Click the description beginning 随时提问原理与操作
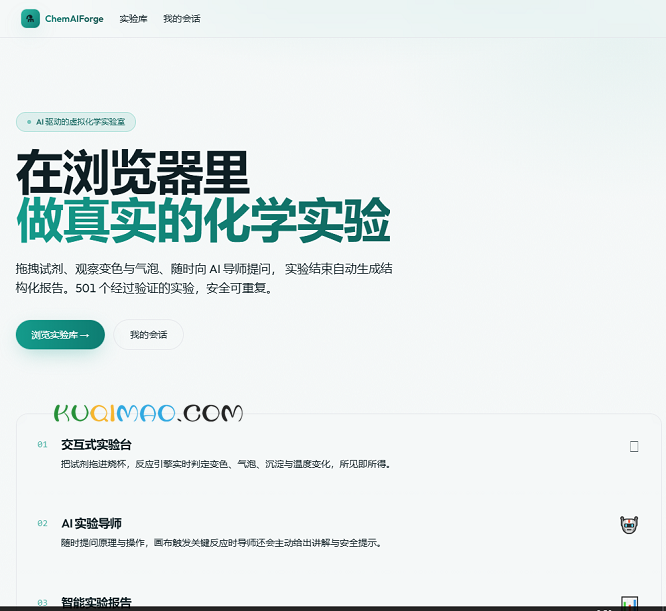Viewport: 666px width, 611px height. [221, 543]
